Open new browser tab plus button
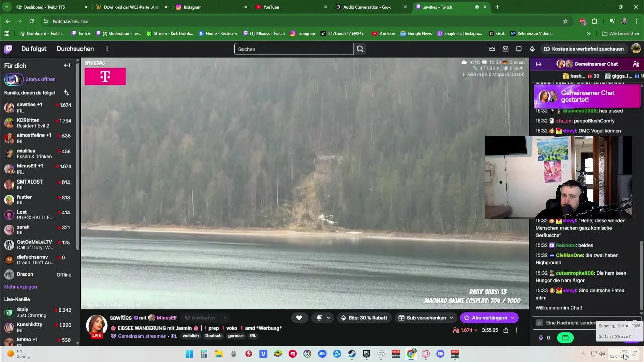Image resolution: width=644 pixels, height=362 pixels. [497, 7]
